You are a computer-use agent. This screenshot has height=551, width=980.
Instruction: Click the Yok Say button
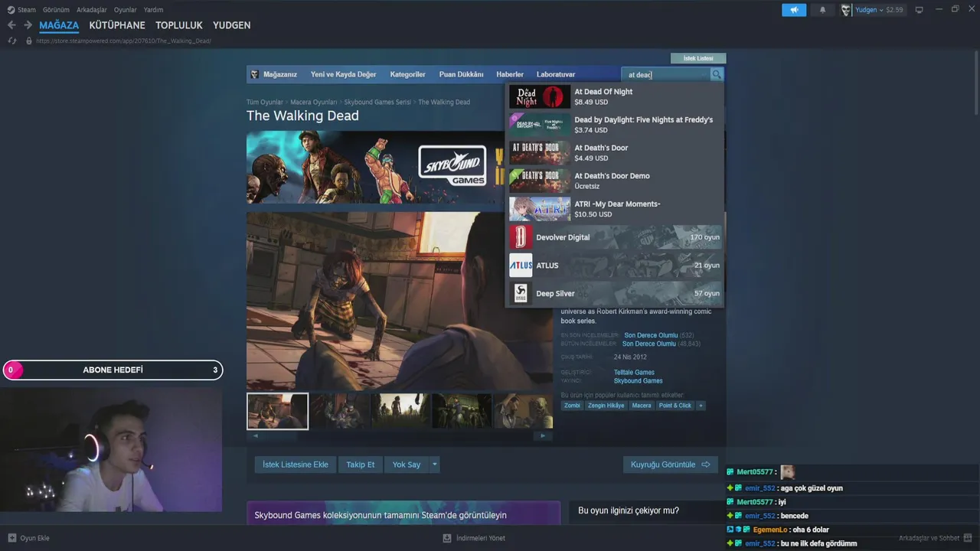click(x=407, y=465)
